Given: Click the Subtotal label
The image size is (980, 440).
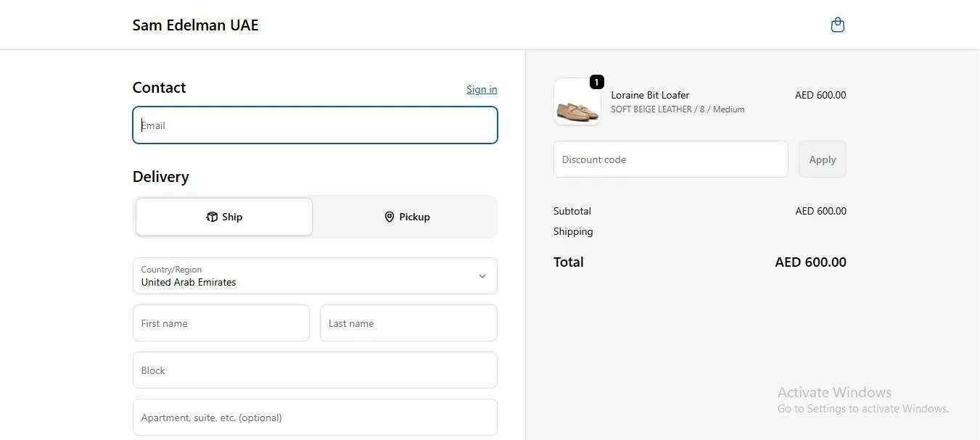Looking at the screenshot, I should click(572, 211).
